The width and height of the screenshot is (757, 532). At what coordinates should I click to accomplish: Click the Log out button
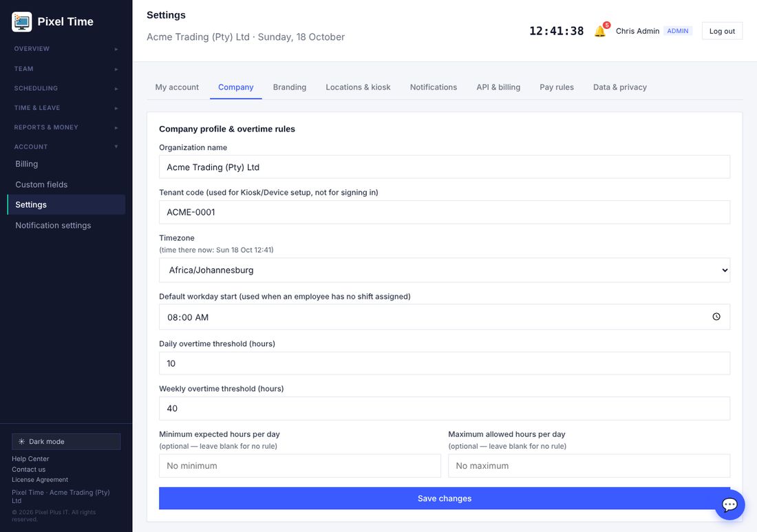722,31
